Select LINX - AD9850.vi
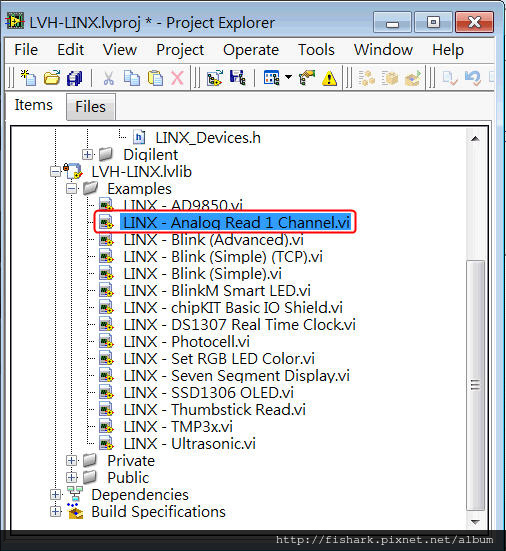This screenshot has height=551, width=506. click(x=183, y=206)
